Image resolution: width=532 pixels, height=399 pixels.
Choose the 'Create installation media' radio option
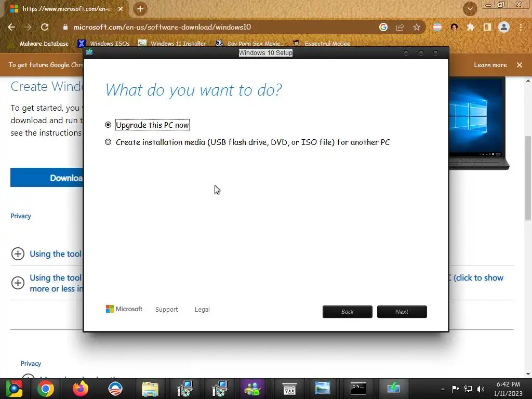click(108, 142)
